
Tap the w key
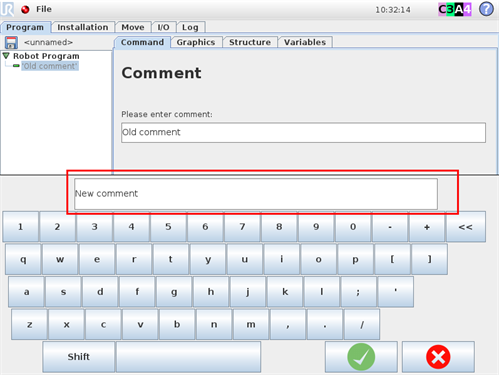pos(60,259)
